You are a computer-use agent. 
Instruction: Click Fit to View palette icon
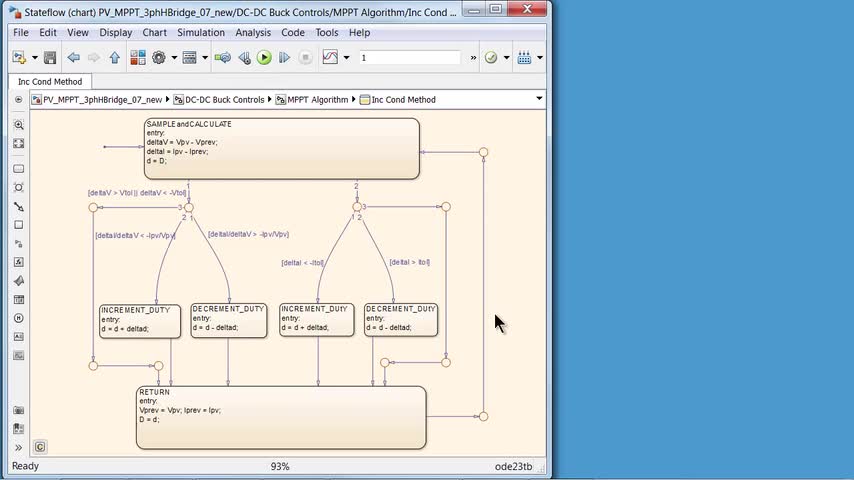(x=19, y=143)
